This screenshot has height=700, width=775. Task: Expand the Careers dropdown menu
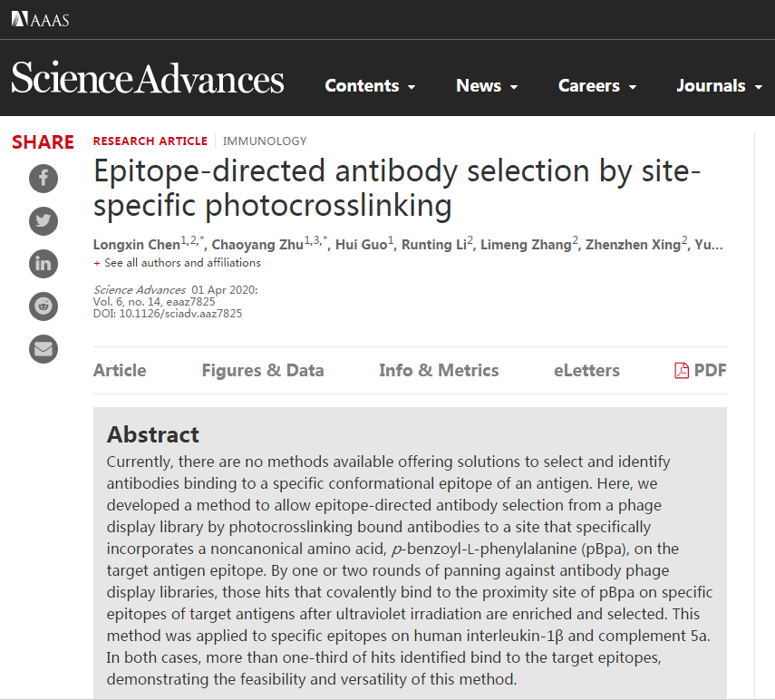597,86
